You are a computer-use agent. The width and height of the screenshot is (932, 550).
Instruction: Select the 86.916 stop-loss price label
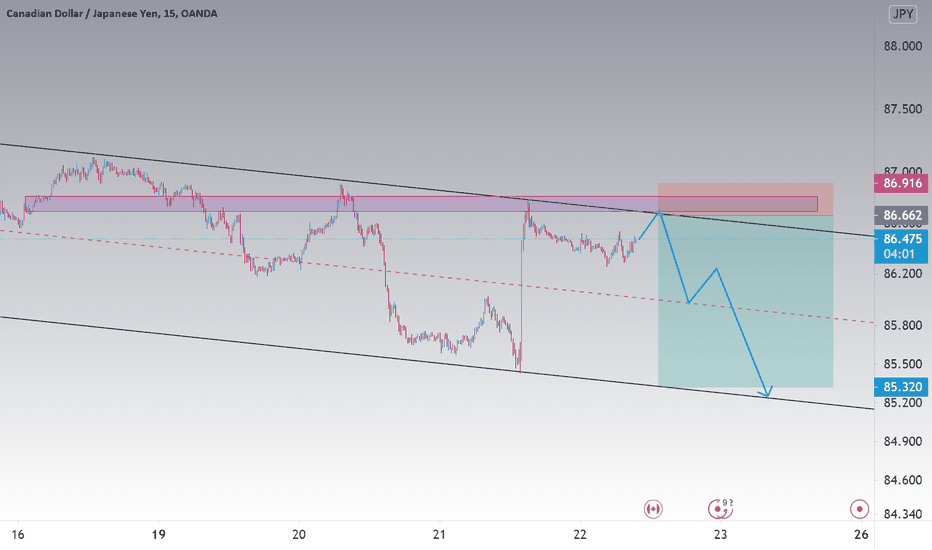click(x=901, y=183)
